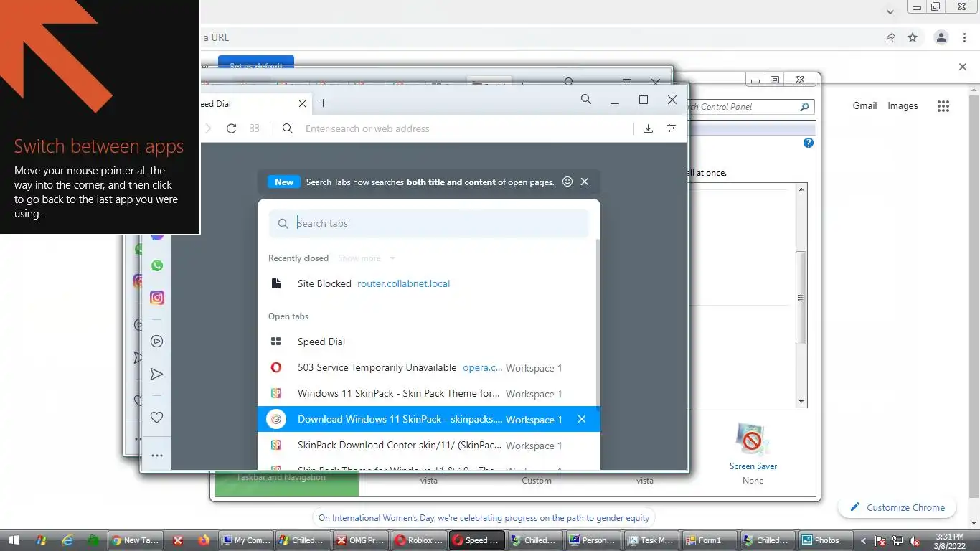
Task: Click the Chrome New Tab taskbar button
Action: coord(136,540)
